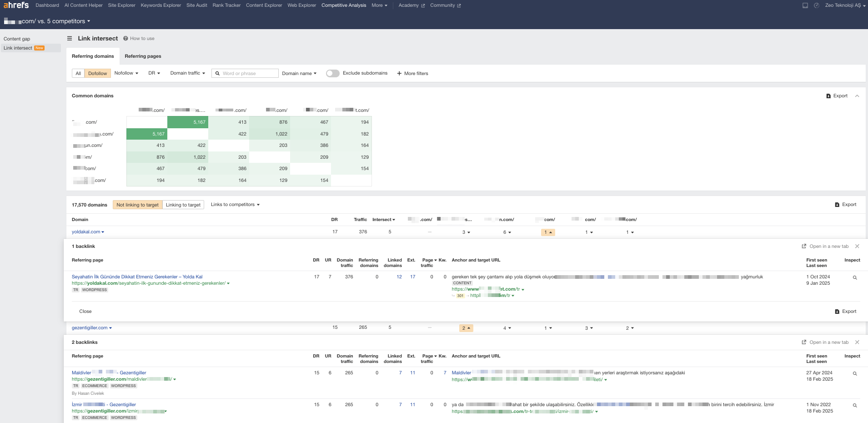Click the search magnifier in the filter box
This screenshot has width=868, height=423.
coord(218,73)
